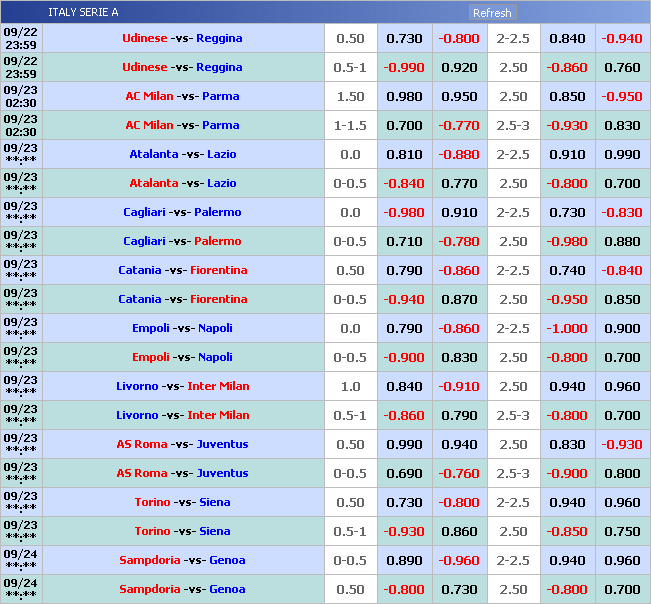The width and height of the screenshot is (651, 604).
Task: Choose the -0.780 odds for Palermo
Action: click(x=459, y=242)
